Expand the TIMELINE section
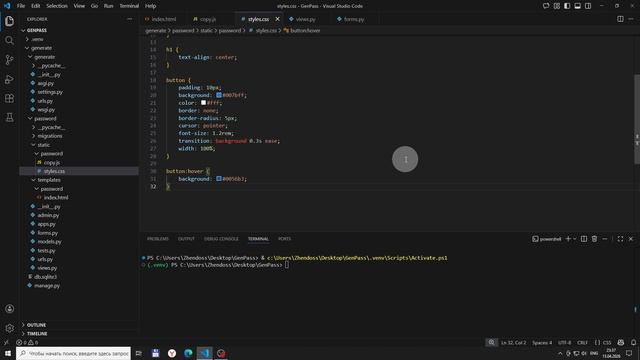 pyautogui.click(x=37, y=334)
